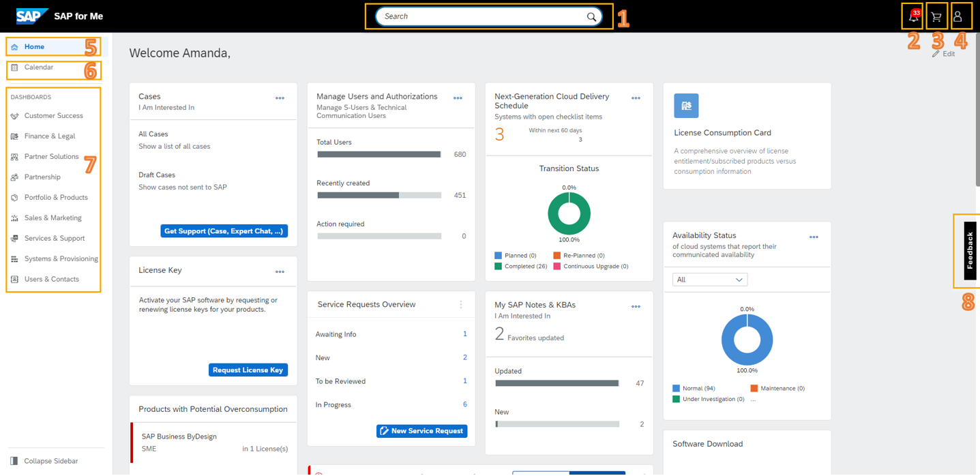Expand the Availability Status 'All' dropdown
Screen dimensions: 980x476
pos(710,280)
